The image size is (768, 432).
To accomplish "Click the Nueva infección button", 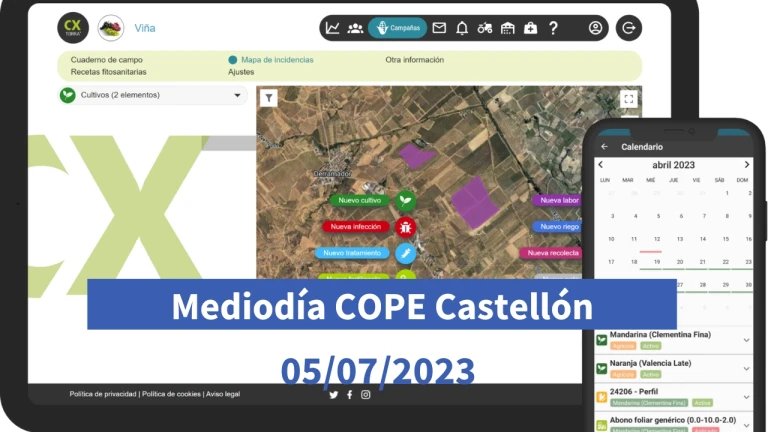I will [x=356, y=227].
